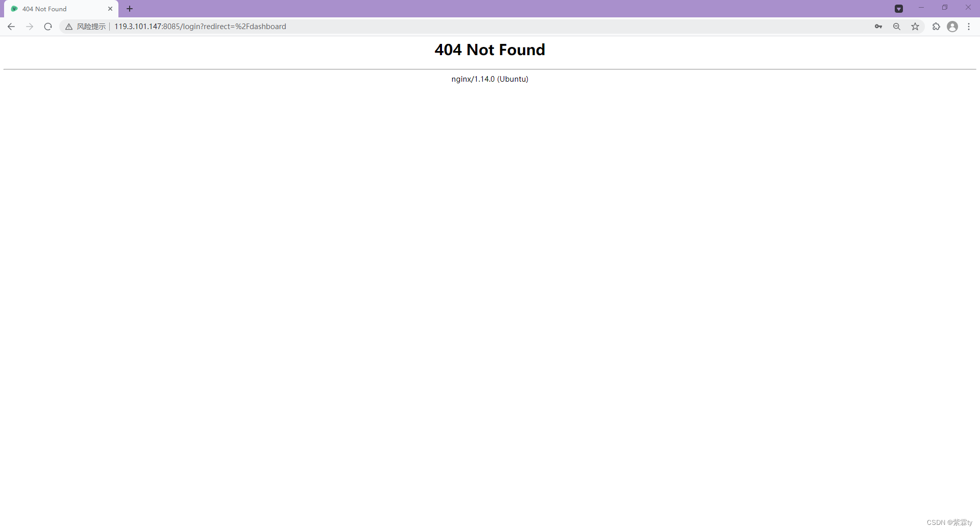The image size is (980, 531).
Task: Click the 404 Not Found heading
Action: point(490,50)
